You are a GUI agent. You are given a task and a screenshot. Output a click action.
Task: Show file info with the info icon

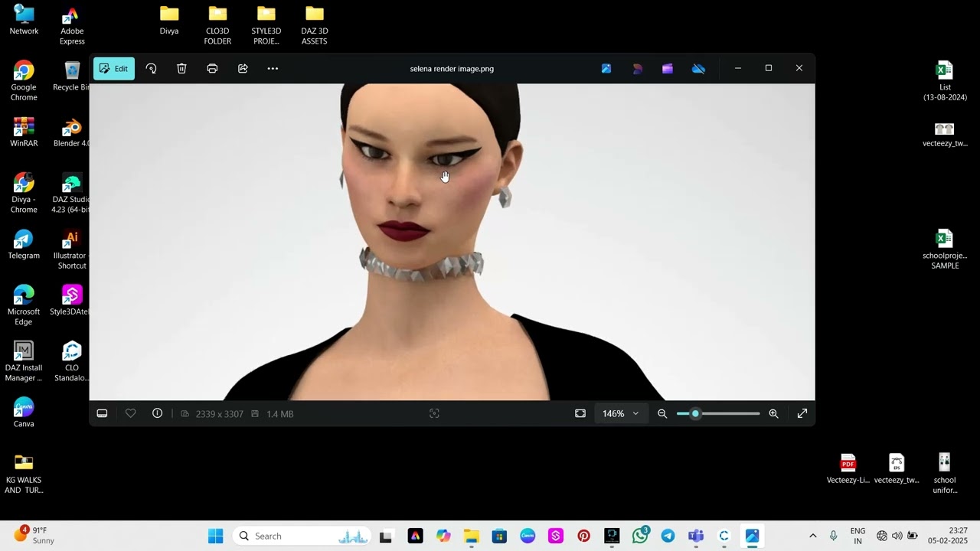(157, 413)
